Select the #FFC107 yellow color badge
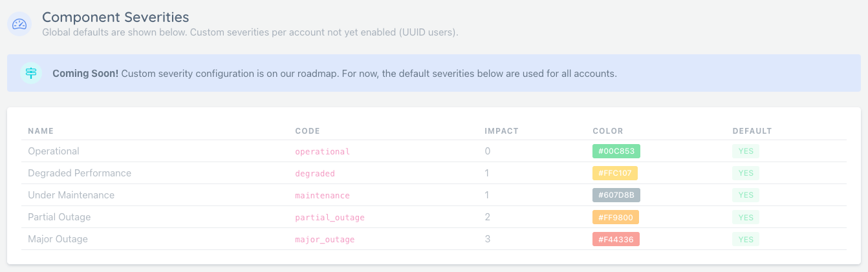The height and width of the screenshot is (272, 868). coord(615,173)
